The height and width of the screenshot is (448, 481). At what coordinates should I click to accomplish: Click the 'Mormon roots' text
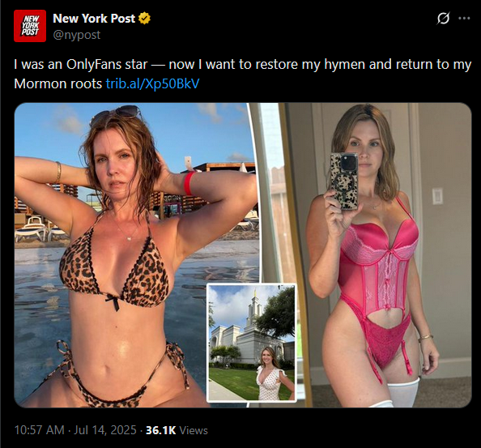point(58,83)
